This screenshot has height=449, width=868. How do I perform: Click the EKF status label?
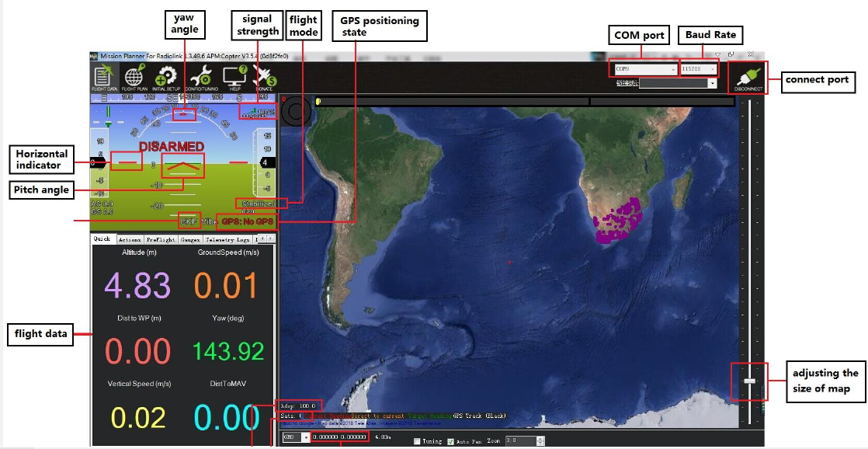189,221
